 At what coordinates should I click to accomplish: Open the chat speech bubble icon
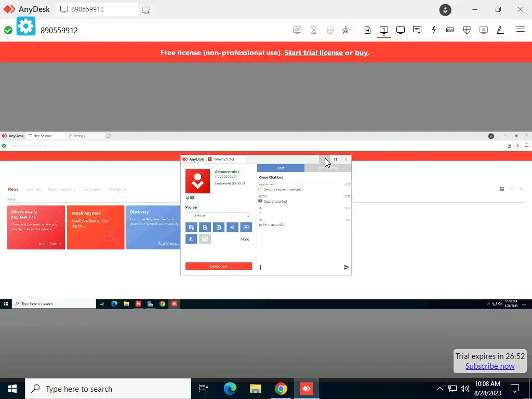(417, 30)
